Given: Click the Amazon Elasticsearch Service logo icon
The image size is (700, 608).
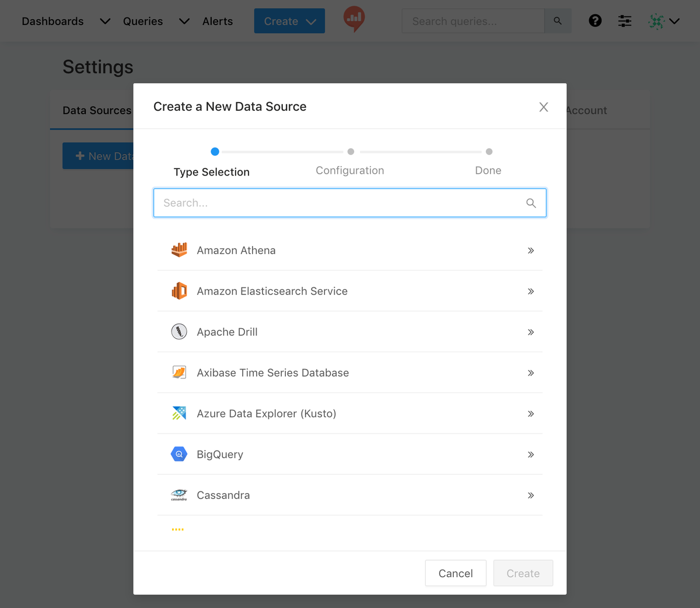Looking at the screenshot, I should coord(179,291).
